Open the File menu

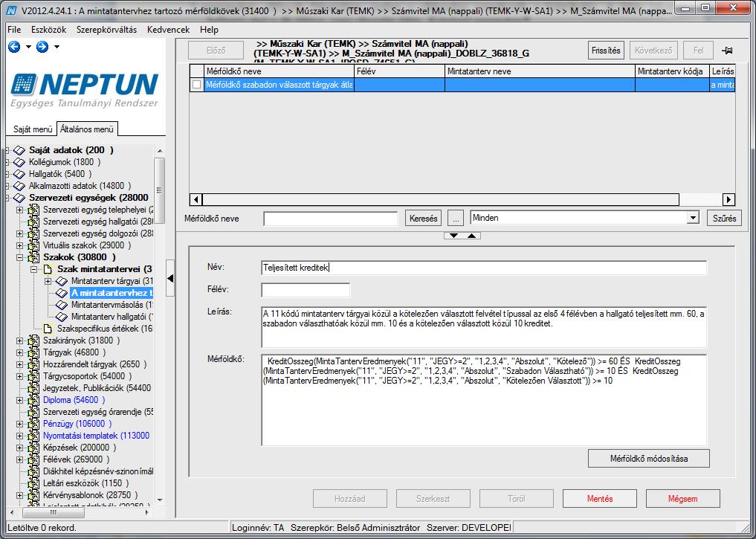(x=14, y=30)
